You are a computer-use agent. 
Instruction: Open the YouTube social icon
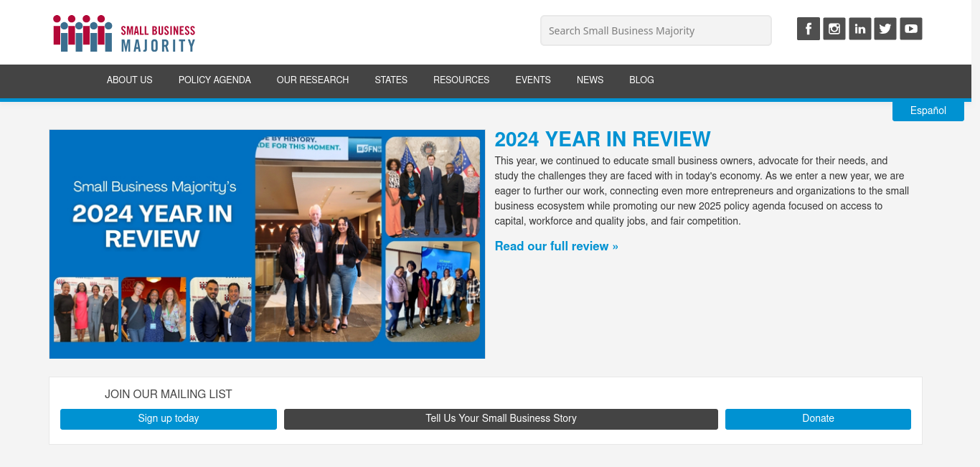(x=911, y=29)
